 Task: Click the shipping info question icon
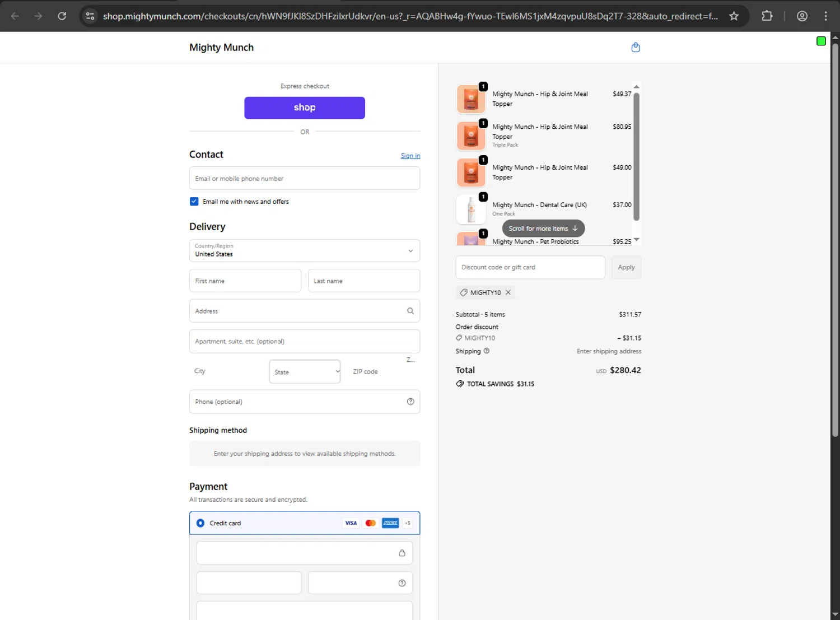(487, 351)
